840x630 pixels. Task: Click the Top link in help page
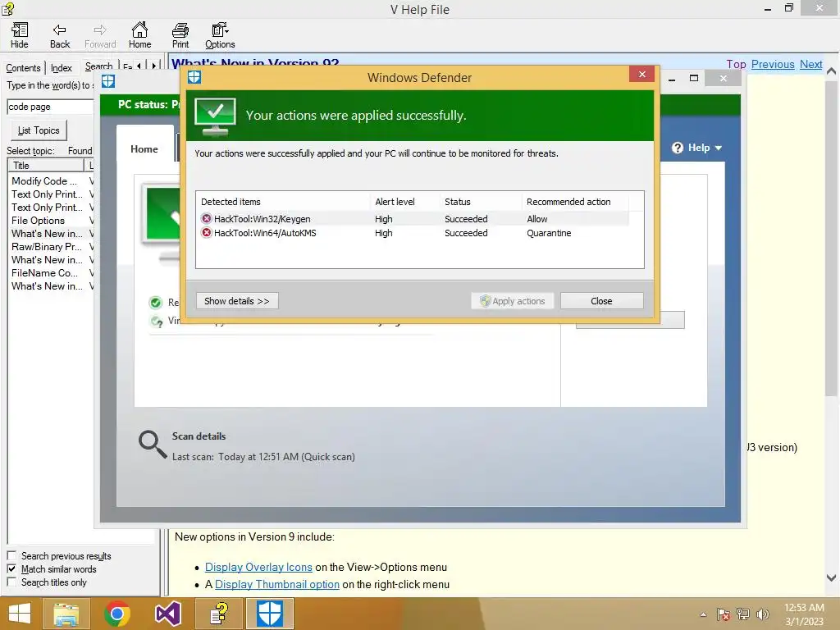pos(736,64)
